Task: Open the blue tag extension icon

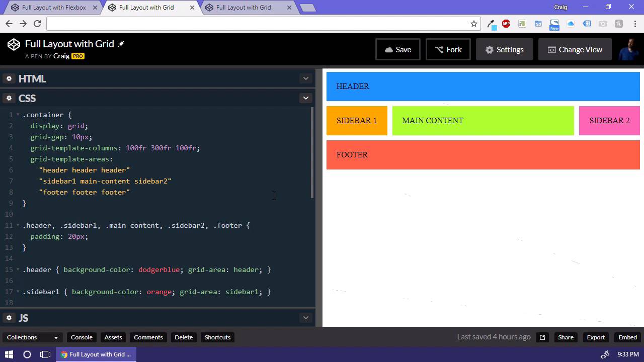Action: 587,24
